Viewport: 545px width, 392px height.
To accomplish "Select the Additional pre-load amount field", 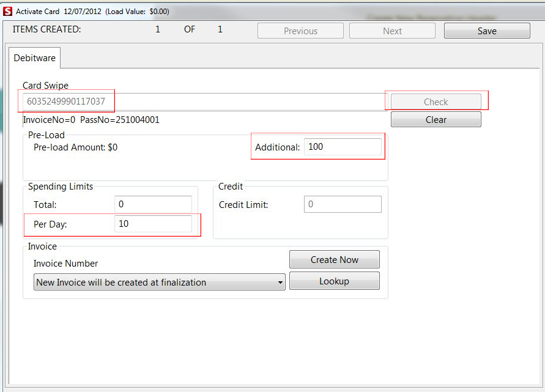I will (343, 147).
